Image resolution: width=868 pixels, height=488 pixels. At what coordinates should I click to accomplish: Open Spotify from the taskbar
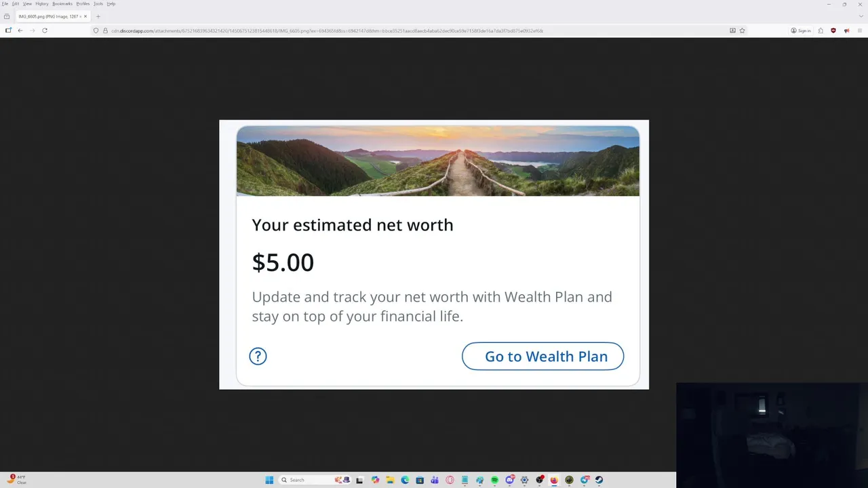(494, 480)
